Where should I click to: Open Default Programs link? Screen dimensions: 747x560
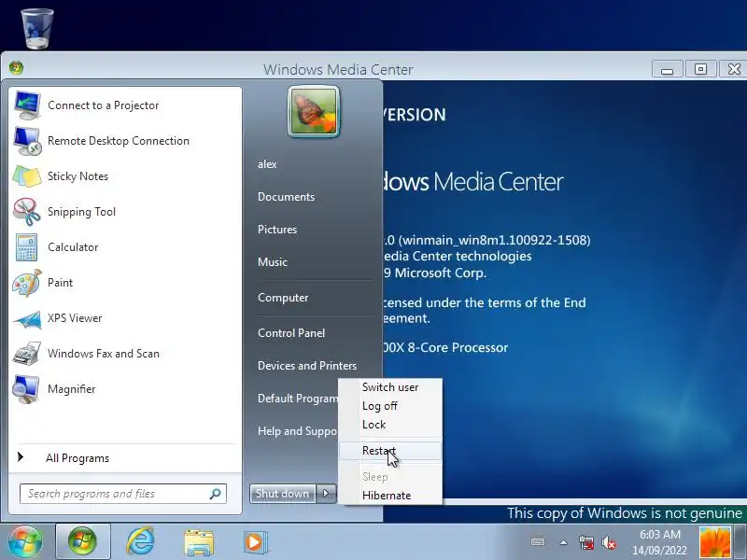pyautogui.click(x=298, y=399)
